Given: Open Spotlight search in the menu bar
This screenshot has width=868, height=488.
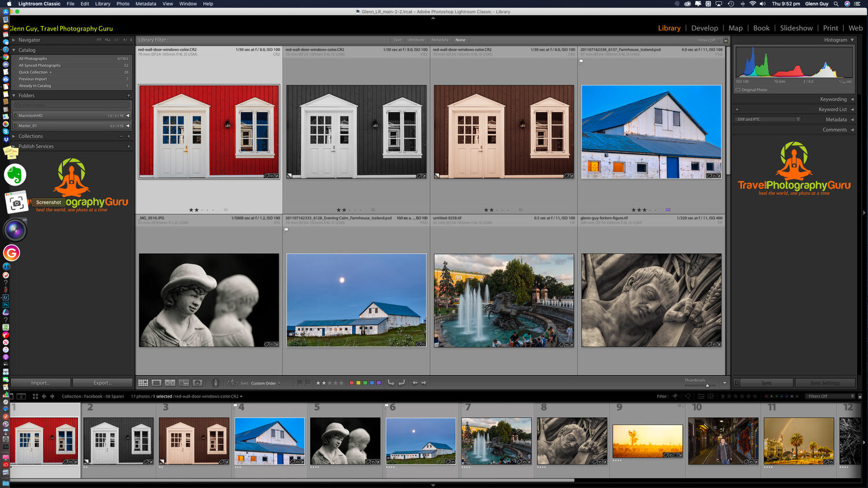Looking at the screenshot, I should coord(836,3).
